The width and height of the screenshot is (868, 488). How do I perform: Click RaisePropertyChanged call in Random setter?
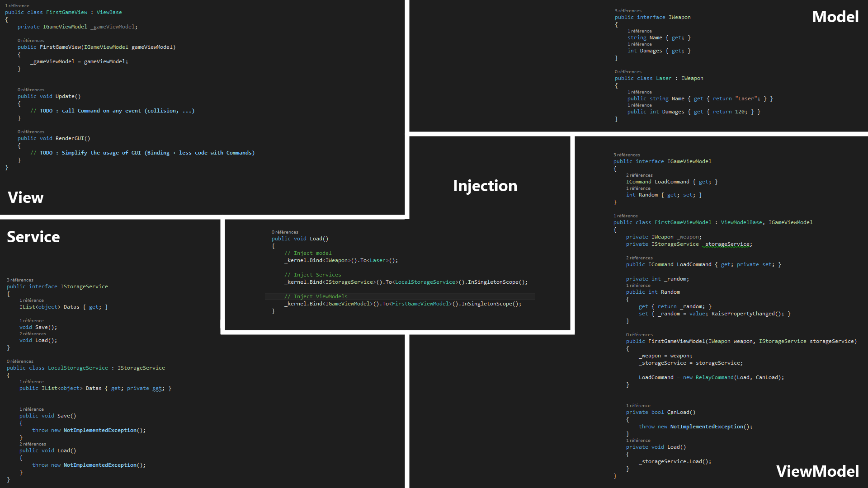click(x=743, y=314)
